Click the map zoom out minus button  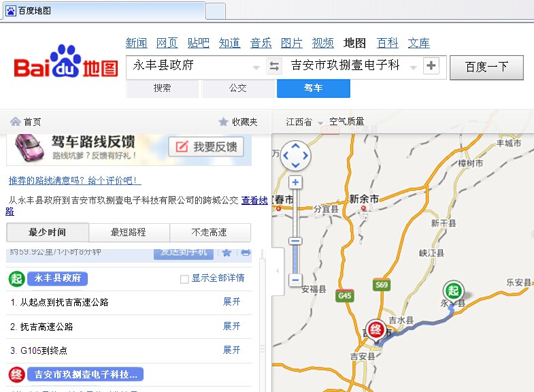pyautogui.click(x=295, y=279)
